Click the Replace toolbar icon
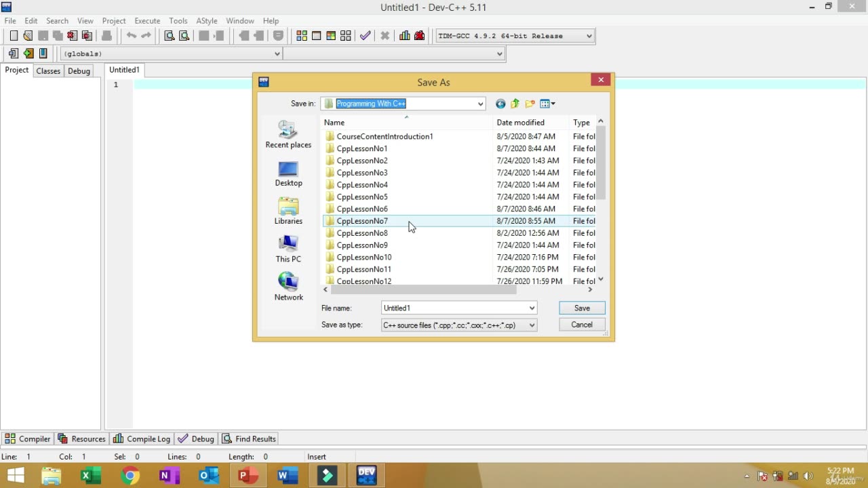Image resolution: width=868 pixels, height=488 pixels. click(184, 36)
